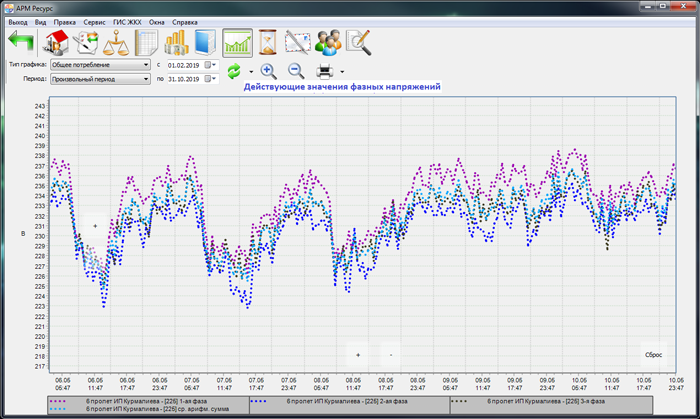Click the hourglass icon
The image size is (700, 419).
(x=268, y=42)
